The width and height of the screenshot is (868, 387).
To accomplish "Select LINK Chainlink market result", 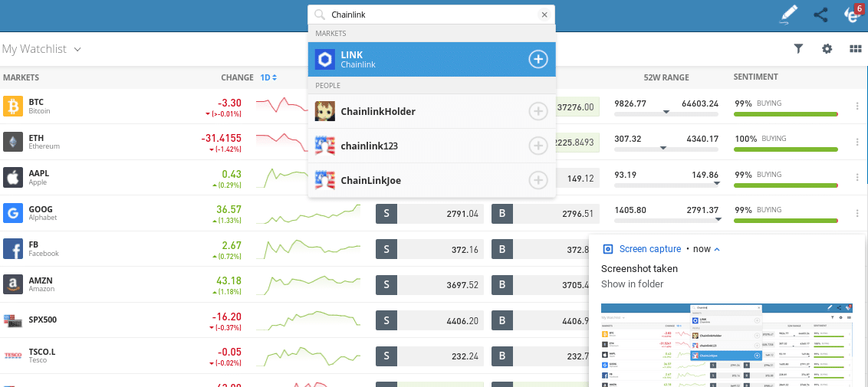I will point(432,59).
